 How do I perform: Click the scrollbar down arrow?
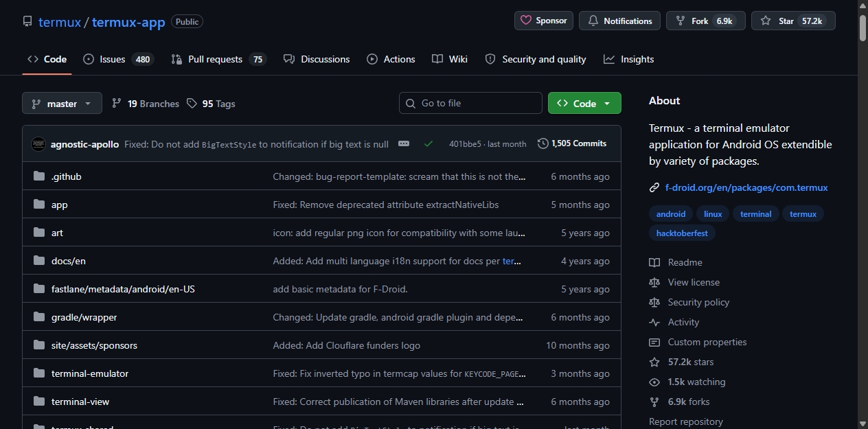(863, 423)
